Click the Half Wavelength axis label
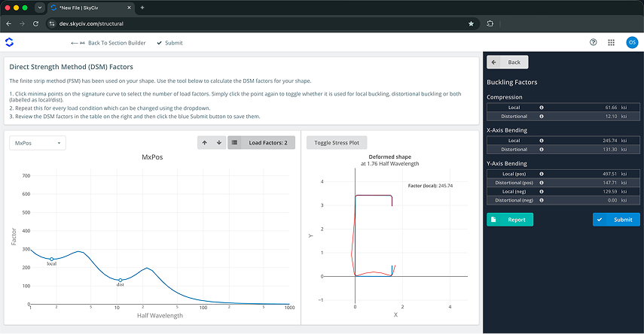The width and height of the screenshot is (644, 334). pos(160,315)
